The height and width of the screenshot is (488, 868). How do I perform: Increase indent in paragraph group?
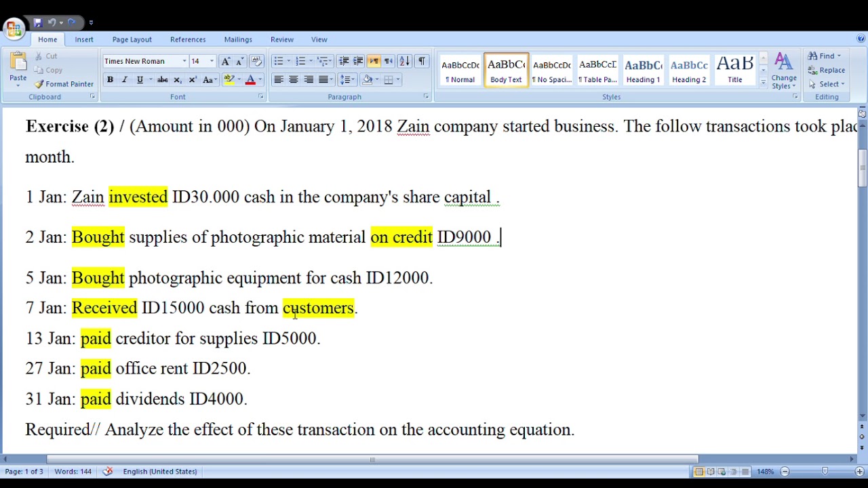tap(358, 61)
